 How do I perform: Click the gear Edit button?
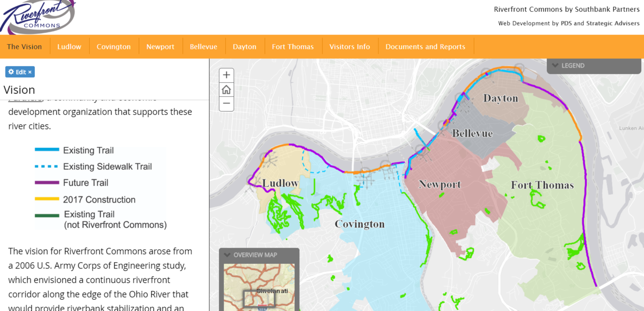pyautogui.click(x=20, y=72)
